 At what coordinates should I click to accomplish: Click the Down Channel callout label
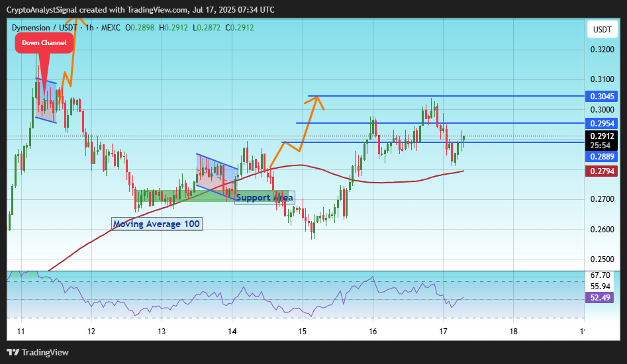click(x=44, y=43)
